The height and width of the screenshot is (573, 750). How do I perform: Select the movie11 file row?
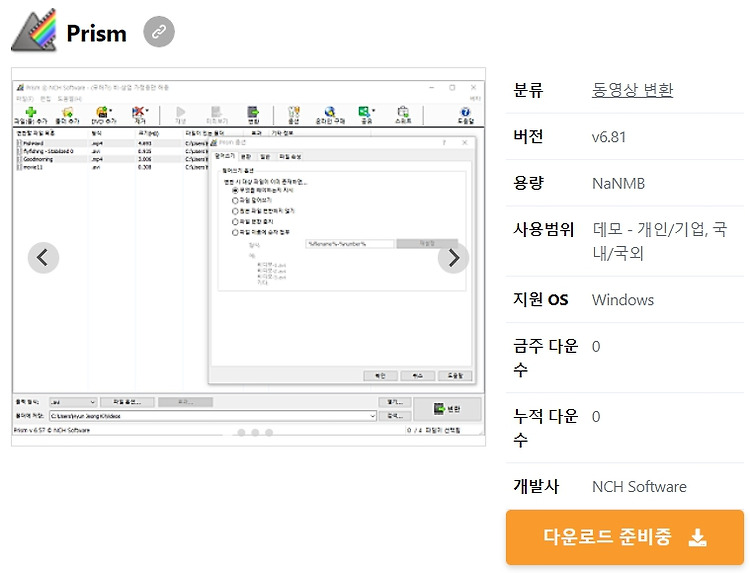tap(110, 167)
